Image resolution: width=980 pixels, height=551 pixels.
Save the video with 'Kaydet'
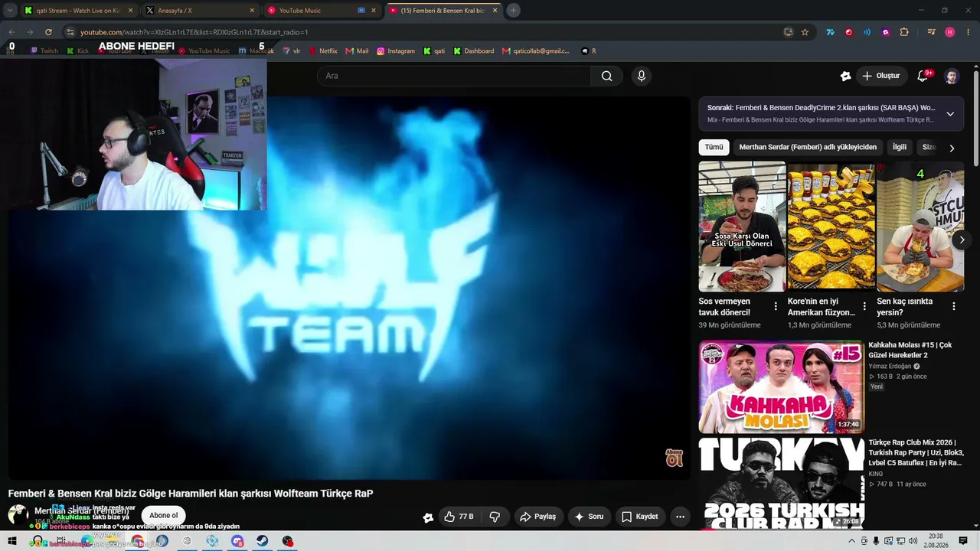pyautogui.click(x=639, y=517)
